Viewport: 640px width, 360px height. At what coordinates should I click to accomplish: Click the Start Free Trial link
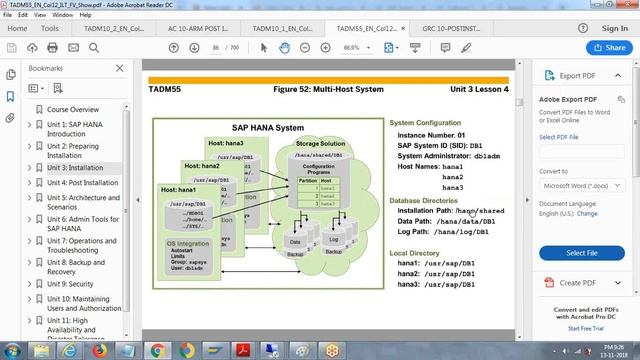tap(586, 328)
